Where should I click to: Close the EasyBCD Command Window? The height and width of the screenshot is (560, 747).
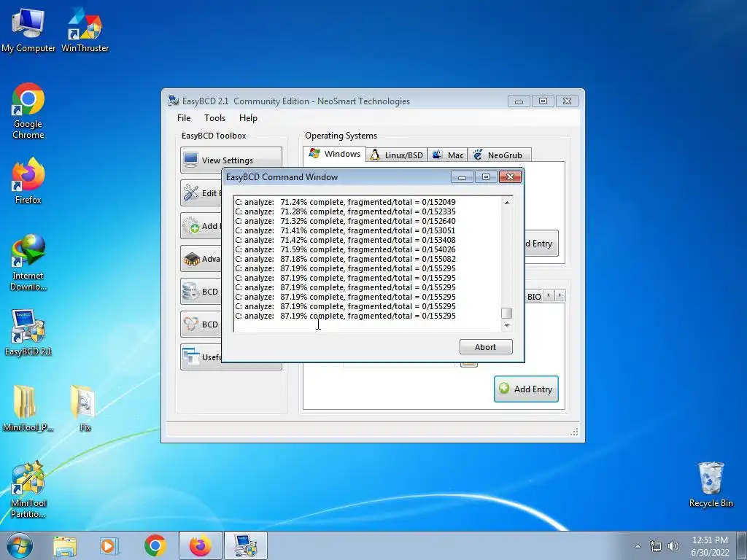click(x=510, y=177)
